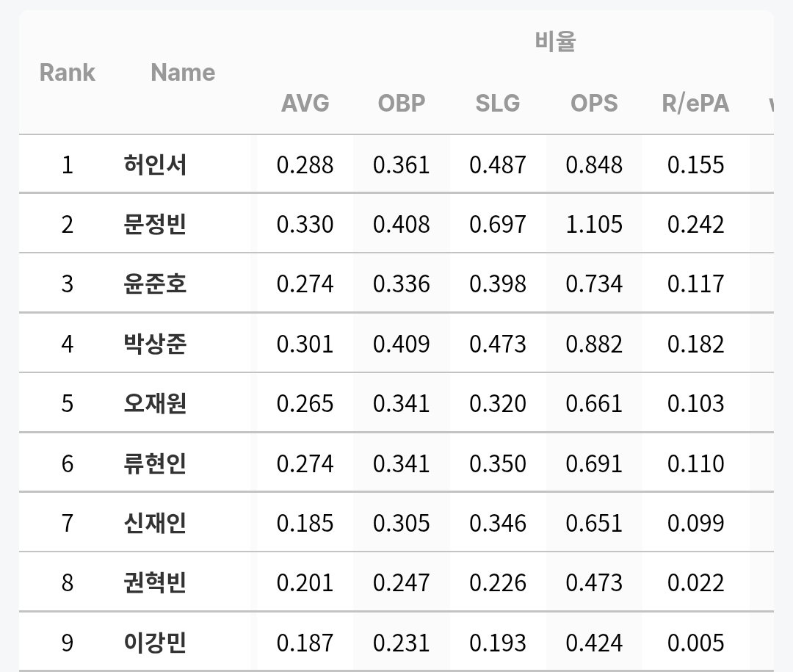Click the Rank column header
The image size is (793, 672).
(68, 73)
